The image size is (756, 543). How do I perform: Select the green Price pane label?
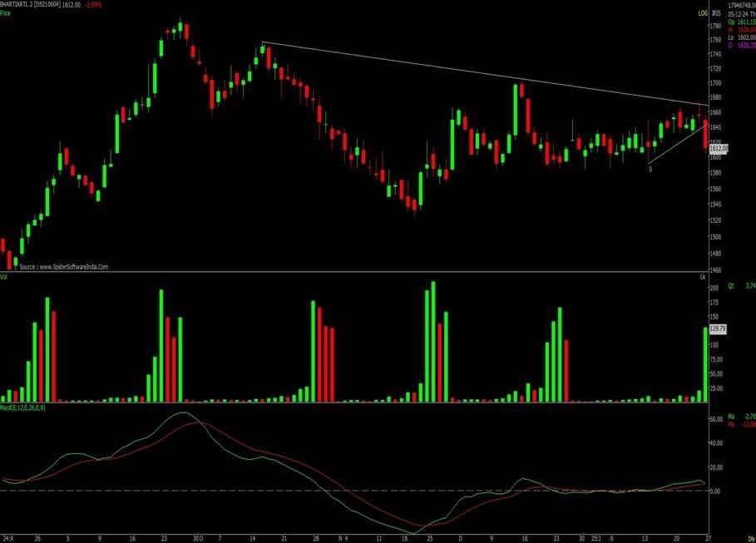[6, 14]
